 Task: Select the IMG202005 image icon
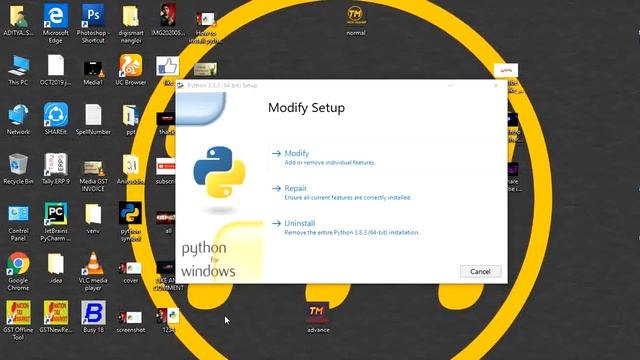pyautogui.click(x=168, y=20)
